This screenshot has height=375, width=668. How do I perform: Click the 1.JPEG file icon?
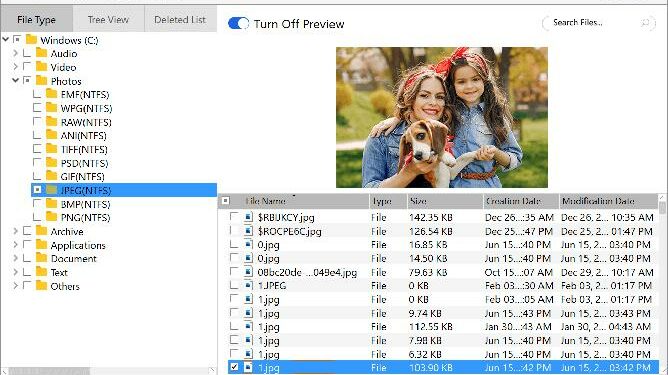248,286
